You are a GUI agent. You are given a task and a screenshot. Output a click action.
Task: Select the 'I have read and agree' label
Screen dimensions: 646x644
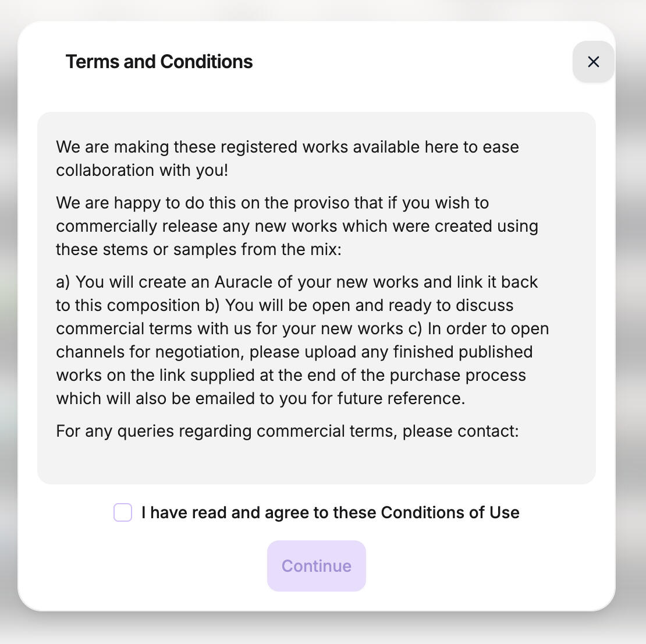click(x=331, y=512)
